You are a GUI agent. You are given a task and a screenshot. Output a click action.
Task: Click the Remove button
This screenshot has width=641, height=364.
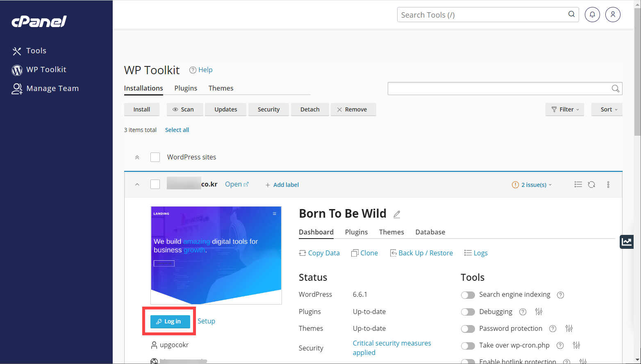tap(353, 109)
